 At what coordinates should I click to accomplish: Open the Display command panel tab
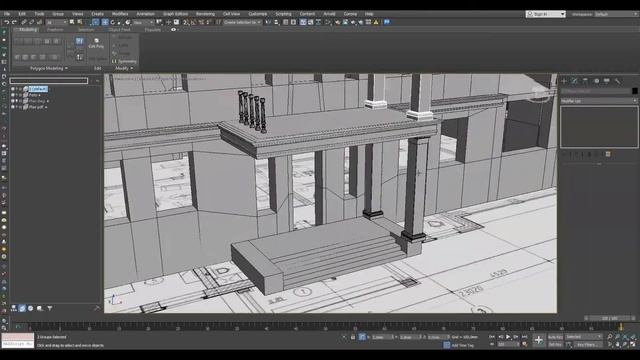[x=607, y=81]
